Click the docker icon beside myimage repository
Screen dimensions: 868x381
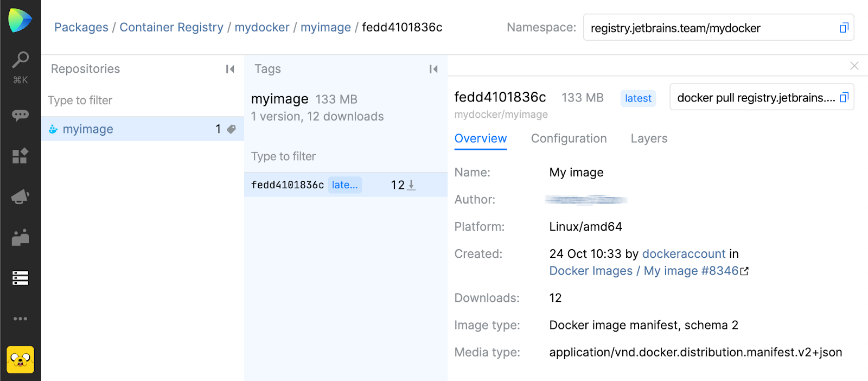coord(53,129)
